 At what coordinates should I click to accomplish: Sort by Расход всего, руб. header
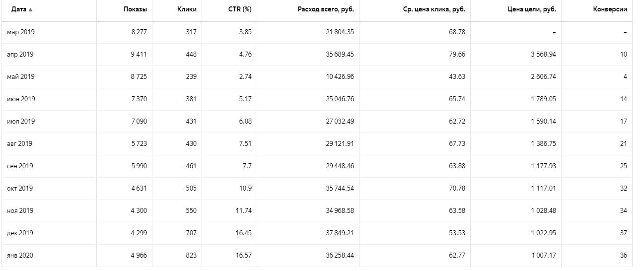326,9
